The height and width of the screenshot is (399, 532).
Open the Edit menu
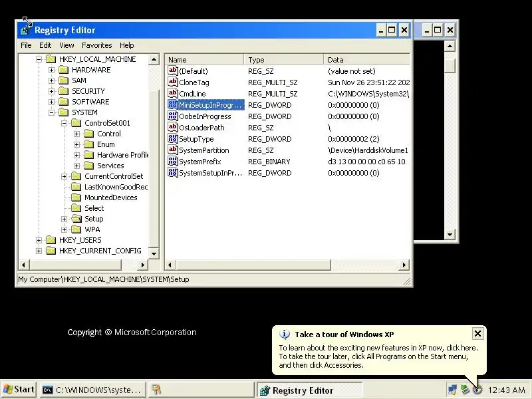(45, 45)
